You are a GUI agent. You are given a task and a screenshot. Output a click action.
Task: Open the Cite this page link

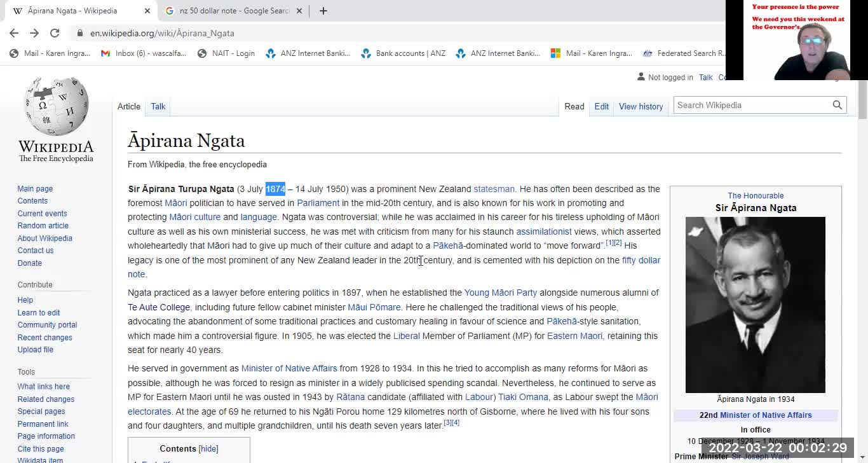(x=41, y=449)
